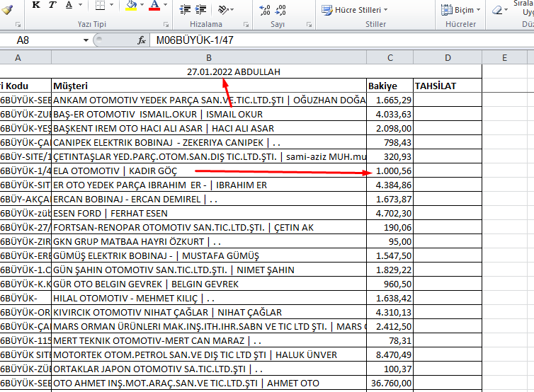The height and width of the screenshot is (392, 534).
Task: Click the eraser Clear icon
Action: [x=499, y=10]
